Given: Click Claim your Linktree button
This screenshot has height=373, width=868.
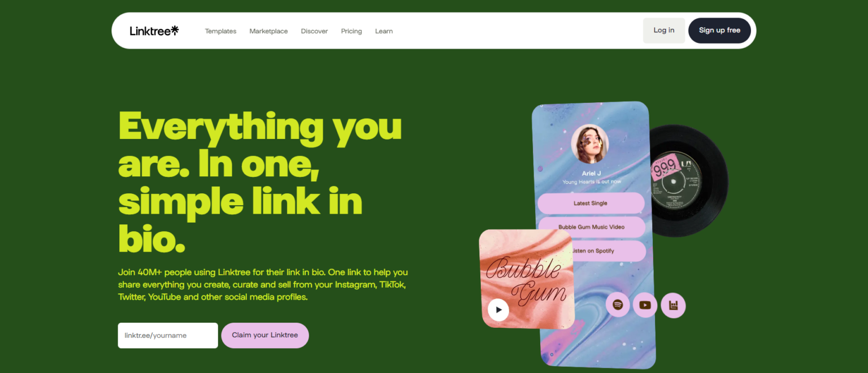Looking at the screenshot, I should (265, 335).
